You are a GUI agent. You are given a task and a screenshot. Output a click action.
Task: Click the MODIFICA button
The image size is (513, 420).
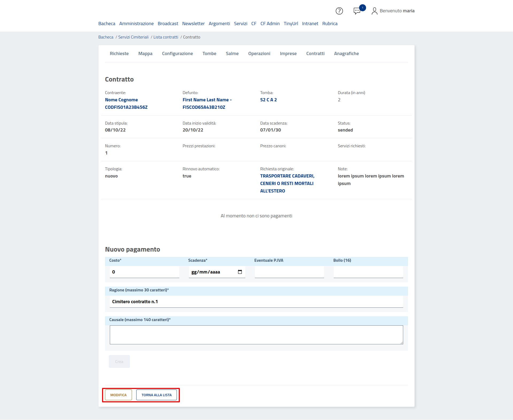118,395
